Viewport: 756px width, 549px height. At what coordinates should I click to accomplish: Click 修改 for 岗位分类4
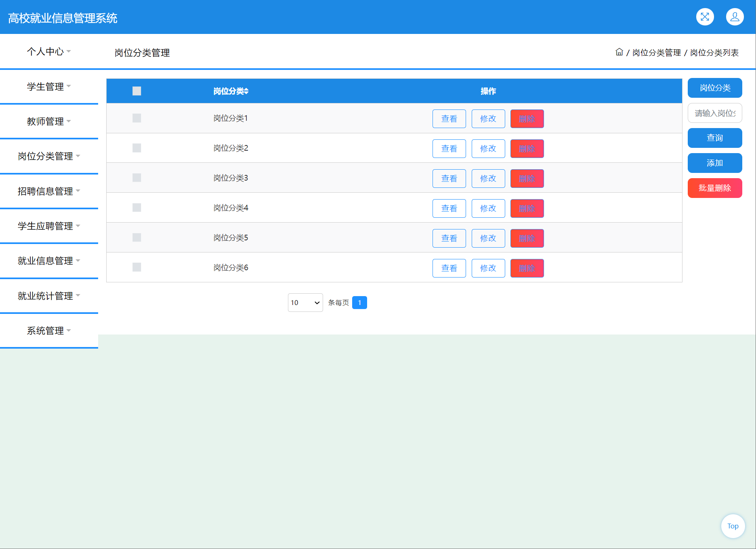click(488, 208)
